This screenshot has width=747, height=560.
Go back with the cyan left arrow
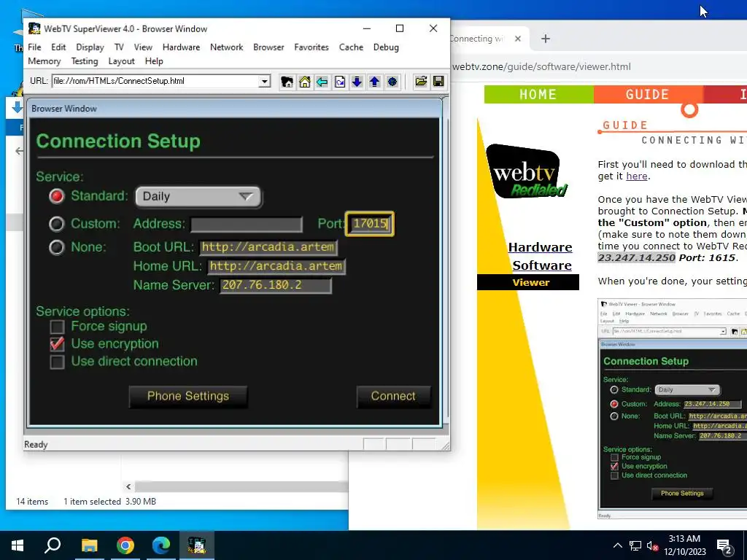(x=322, y=82)
